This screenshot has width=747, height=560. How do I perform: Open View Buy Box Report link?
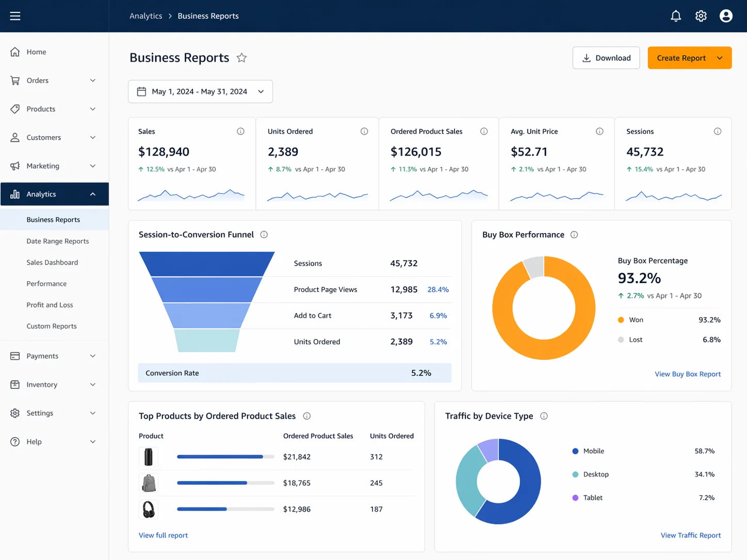pos(688,374)
